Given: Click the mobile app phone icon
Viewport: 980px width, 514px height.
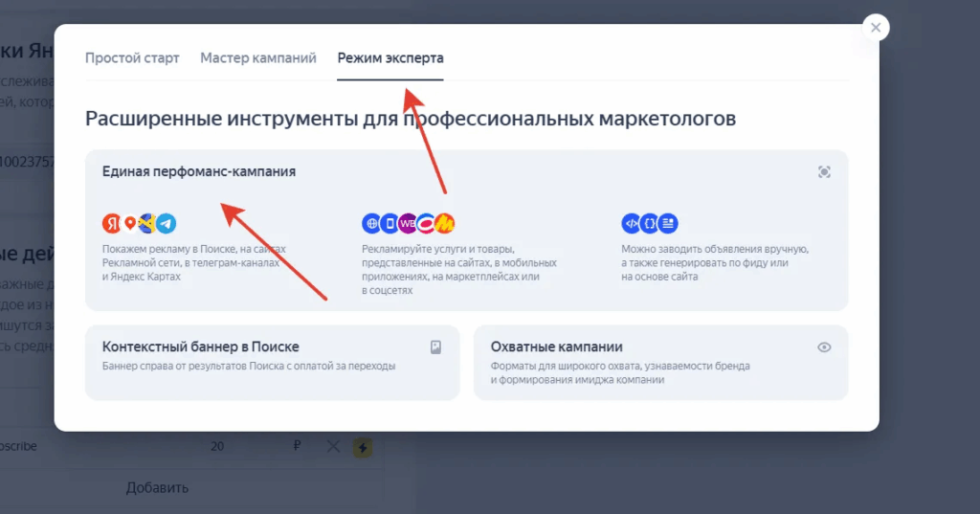Looking at the screenshot, I should point(390,224).
